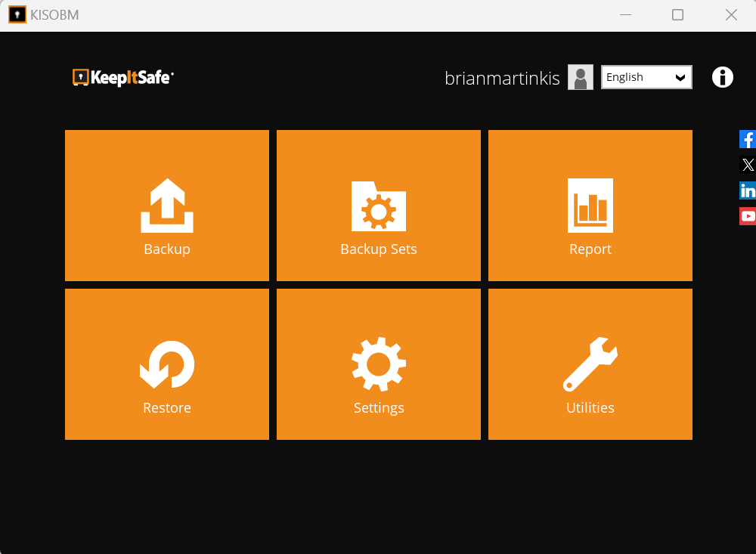Open the X (Twitter) icon
This screenshot has height=554, width=756.
point(748,165)
